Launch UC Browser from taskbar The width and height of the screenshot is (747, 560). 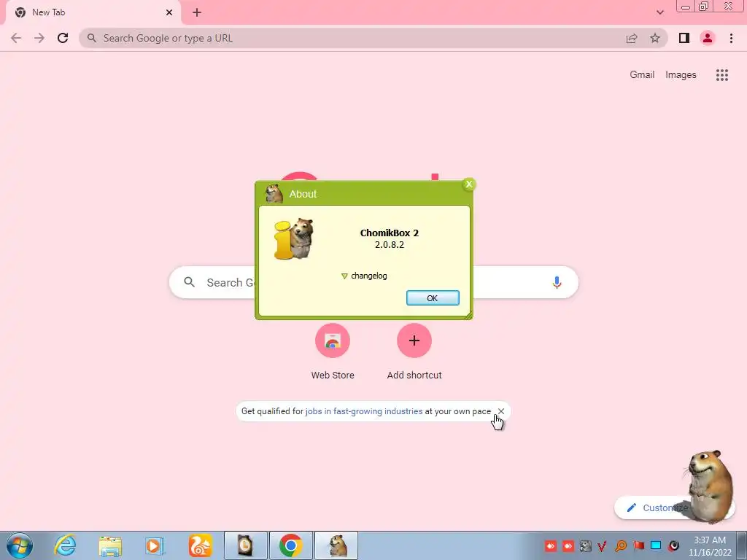[x=200, y=545]
